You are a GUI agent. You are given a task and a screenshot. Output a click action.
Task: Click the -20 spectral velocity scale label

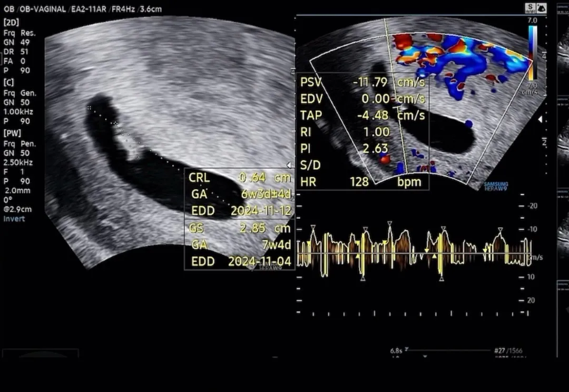[x=532, y=206]
